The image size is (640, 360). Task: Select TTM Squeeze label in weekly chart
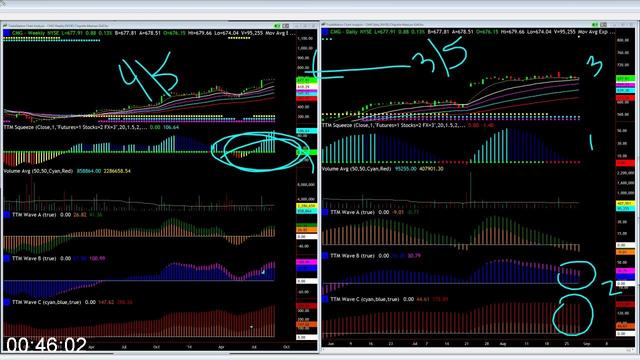click(75, 127)
